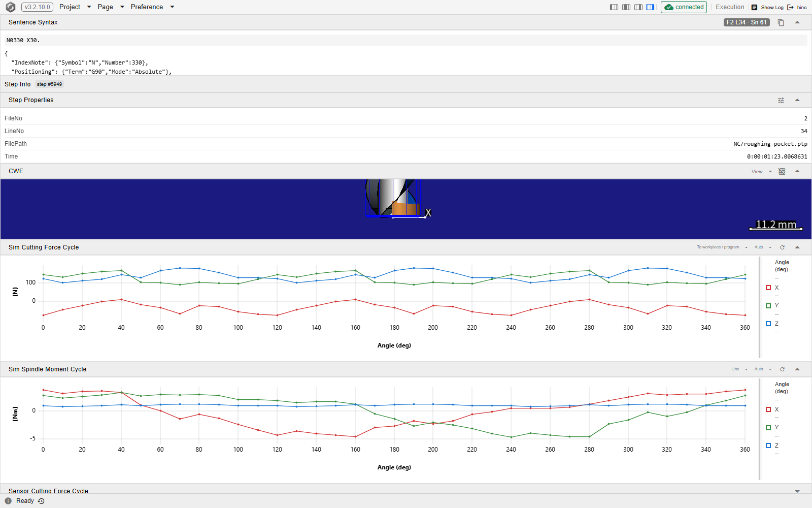Open Auto dropdown in Sim Spindle Moment Cycle
Viewport: 812px width, 508px height.
click(x=763, y=369)
